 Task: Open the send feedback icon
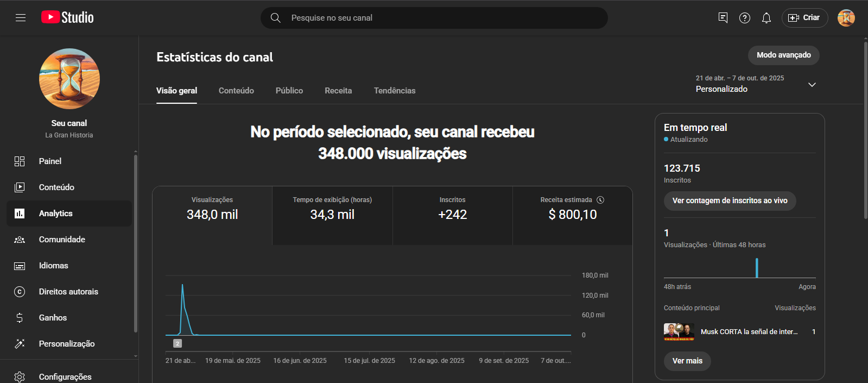coord(723,18)
